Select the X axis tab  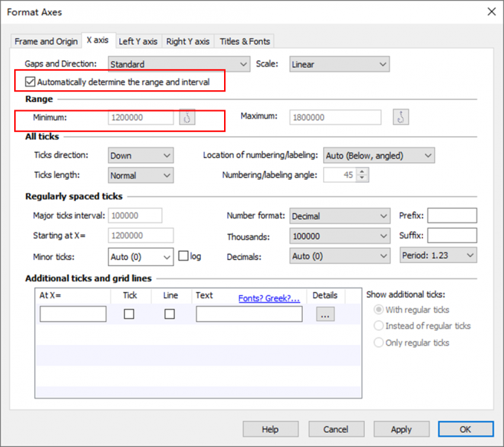point(98,40)
